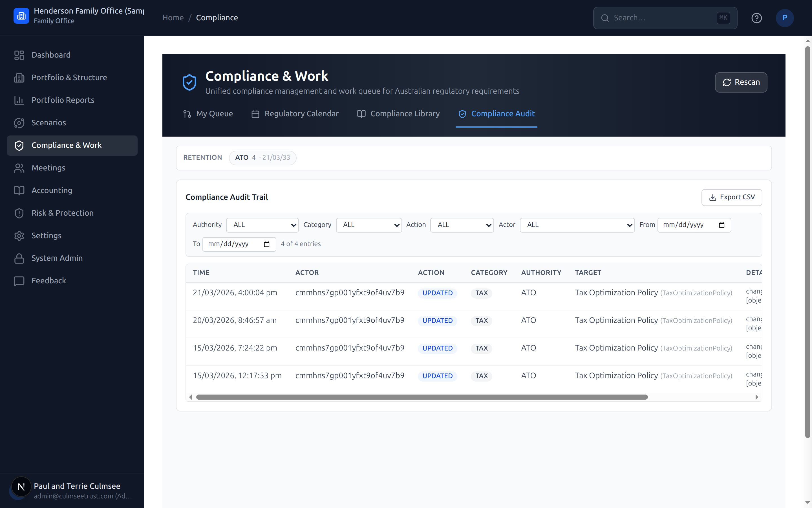This screenshot has width=812, height=508.
Task: Click the Henderson Family Office building logo
Action: 21,16
